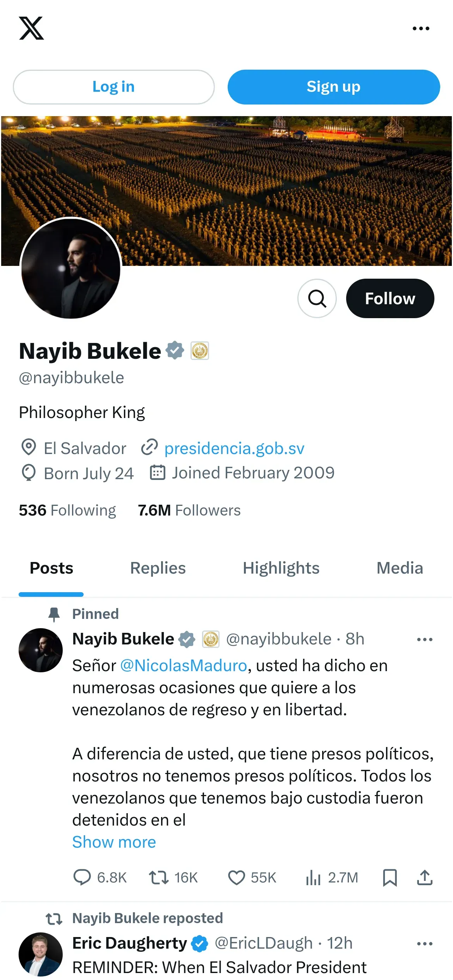
Task: Click the X logo icon
Action: tap(31, 28)
